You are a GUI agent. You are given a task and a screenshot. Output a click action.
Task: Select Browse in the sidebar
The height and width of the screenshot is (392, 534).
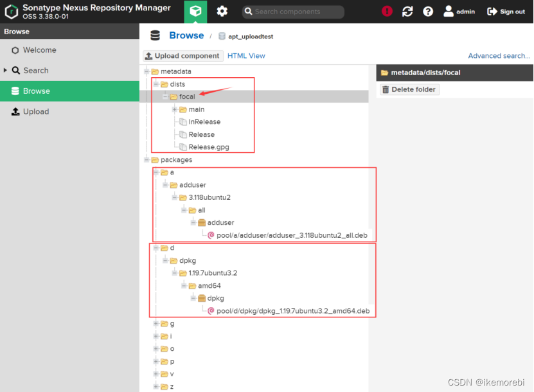[x=69, y=91]
